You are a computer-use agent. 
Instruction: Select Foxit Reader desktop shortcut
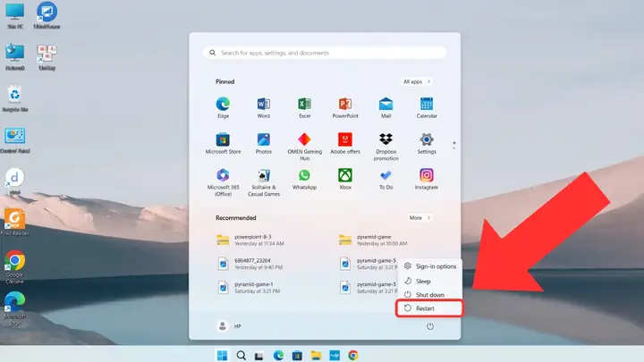pyautogui.click(x=15, y=223)
